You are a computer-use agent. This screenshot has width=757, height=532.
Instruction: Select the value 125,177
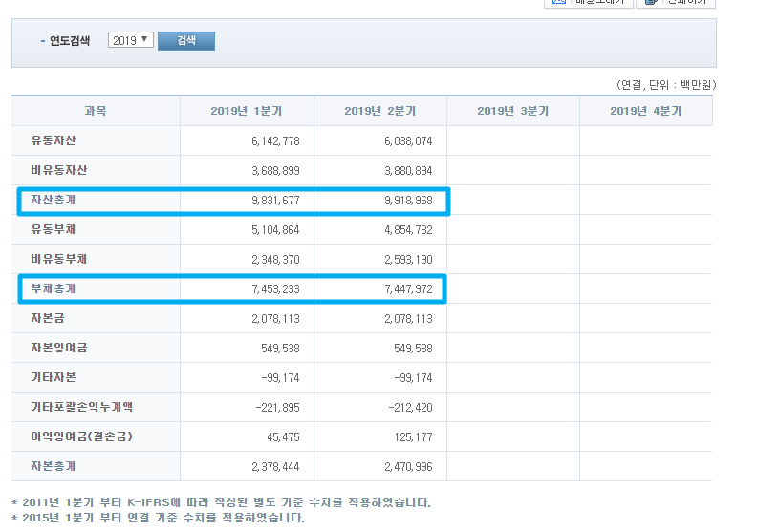coord(413,437)
